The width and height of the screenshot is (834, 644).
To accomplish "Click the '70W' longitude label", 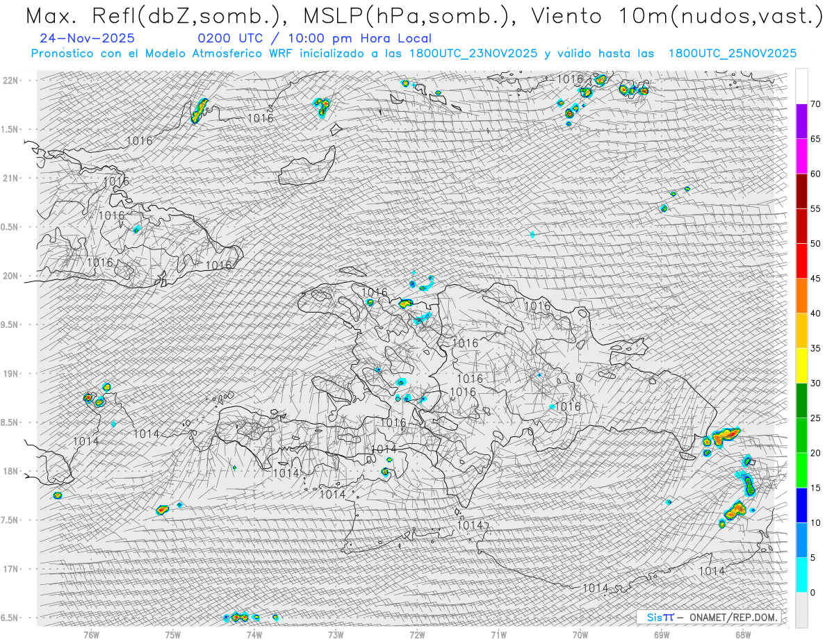I will tap(580, 634).
